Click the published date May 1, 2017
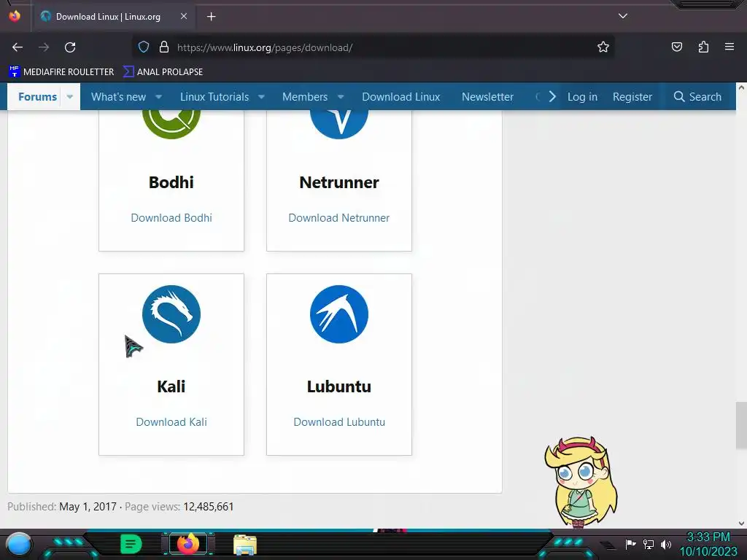747x560 pixels. coord(88,507)
